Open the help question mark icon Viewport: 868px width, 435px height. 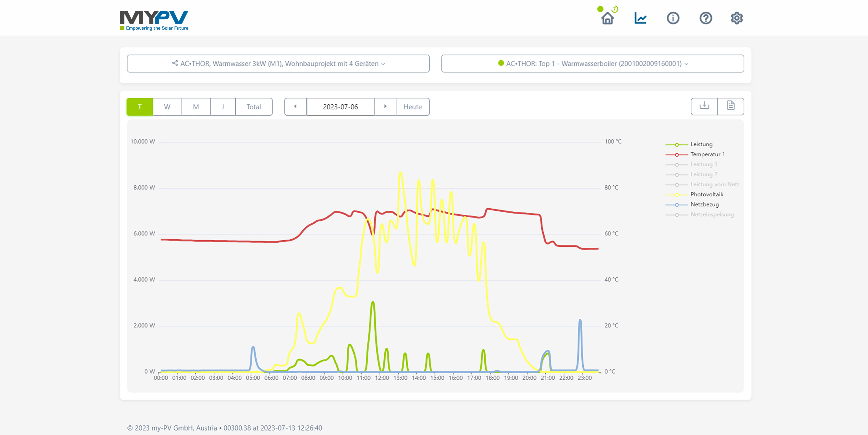[705, 18]
